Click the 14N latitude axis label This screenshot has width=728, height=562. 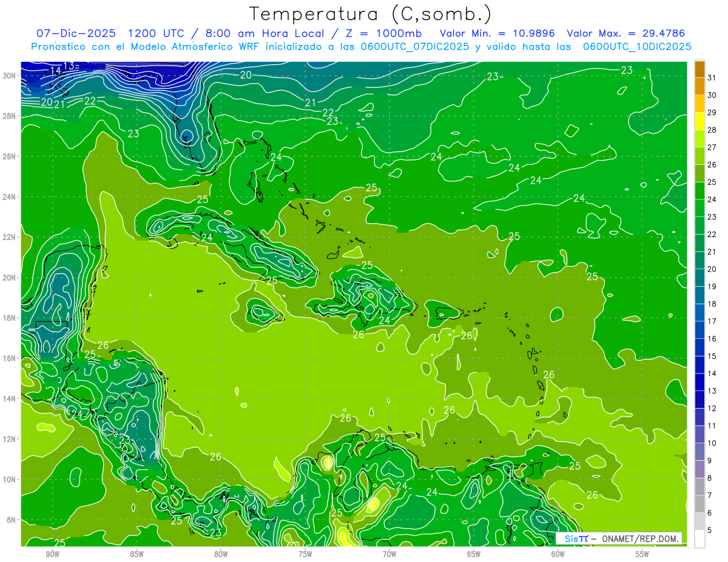10,399
